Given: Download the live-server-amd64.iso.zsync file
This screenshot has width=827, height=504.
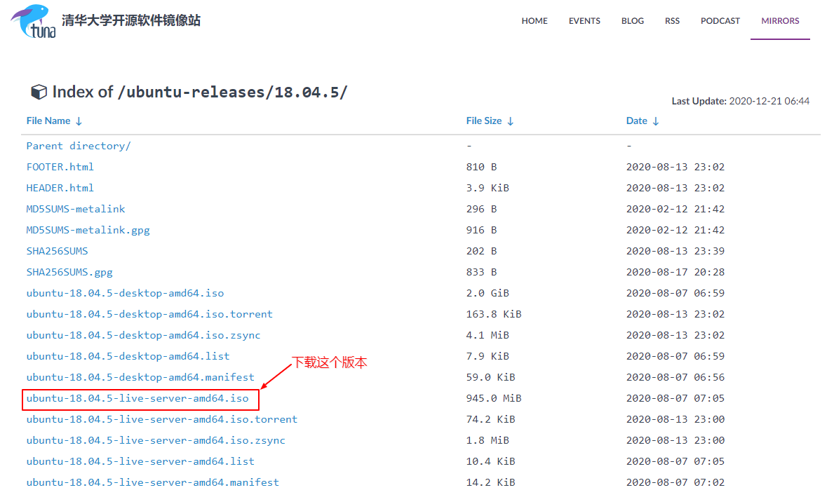Looking at the screenshot, I should (x=156, y=441).
